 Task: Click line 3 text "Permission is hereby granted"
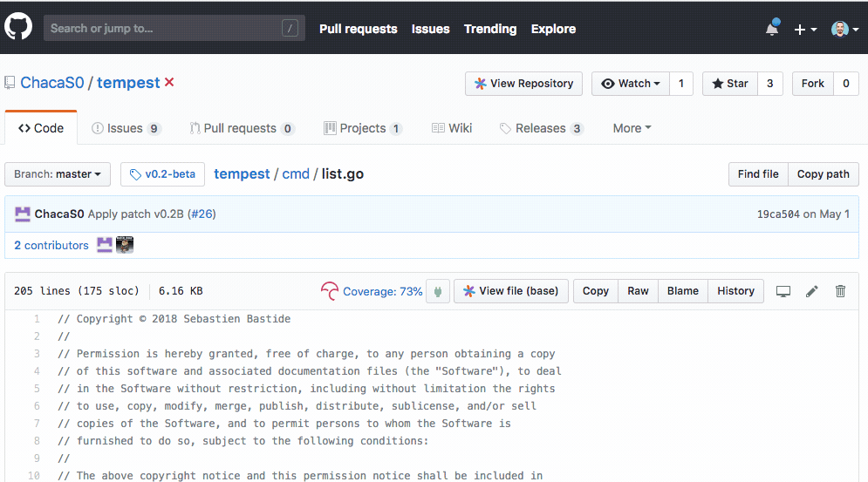(x=166, y=354)
